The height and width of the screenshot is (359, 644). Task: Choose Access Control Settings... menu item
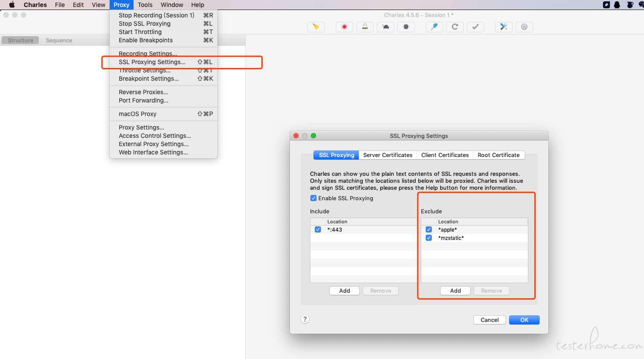(163, 136)
